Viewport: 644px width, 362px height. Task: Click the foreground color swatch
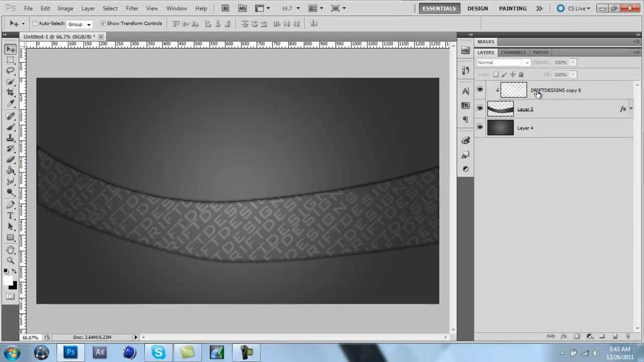click(9, 281)
